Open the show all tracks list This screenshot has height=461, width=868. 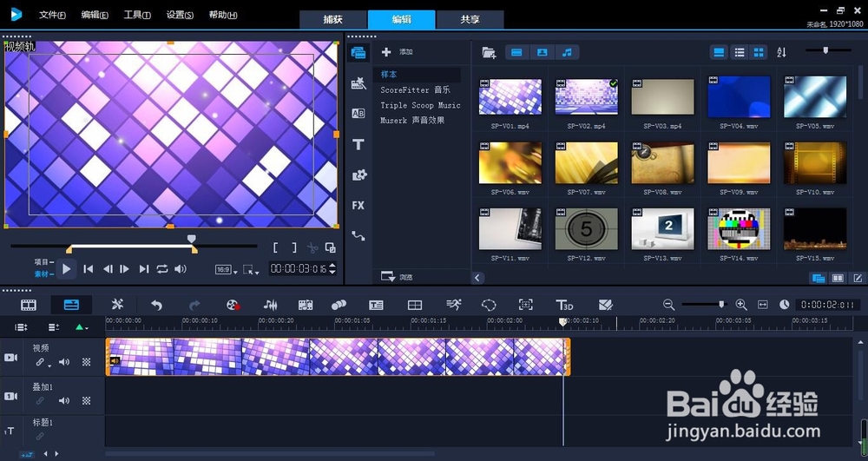21,327
